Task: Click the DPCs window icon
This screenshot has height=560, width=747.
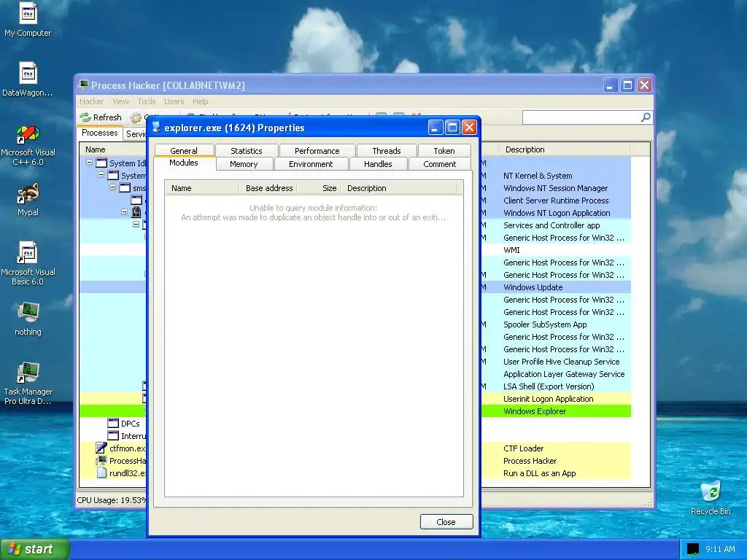Action: pyautogui.click(x=113, y=423)
